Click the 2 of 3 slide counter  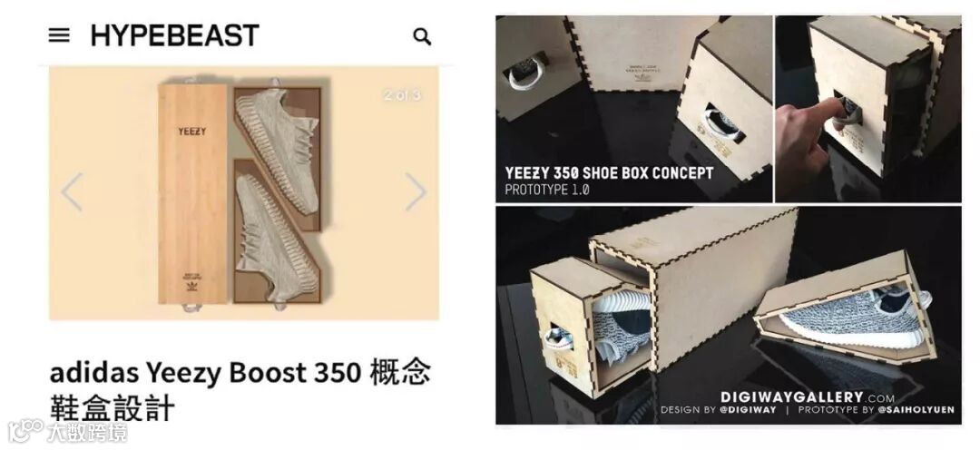pyautogui.click(x=403, y=95)
